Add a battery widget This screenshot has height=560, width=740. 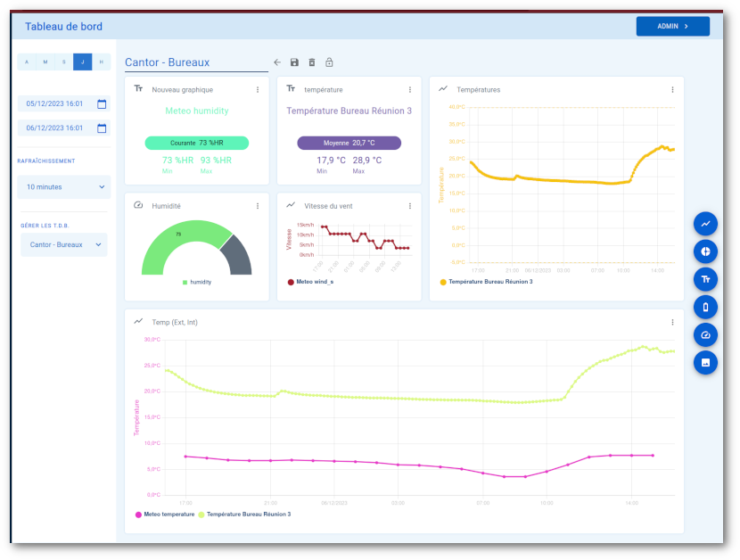click(x=705, y=307)
